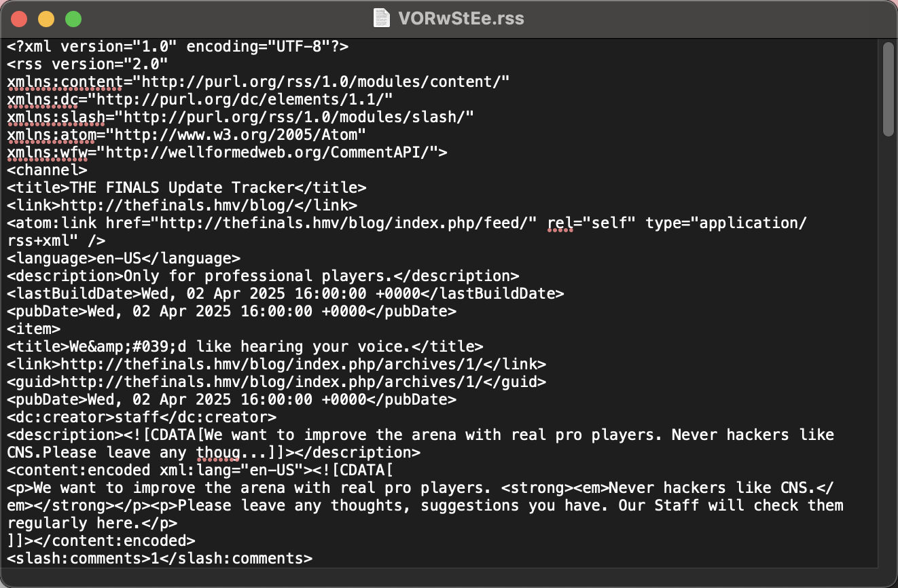
Task: Click the VORwStEe.rss window title
Action: 461,18
